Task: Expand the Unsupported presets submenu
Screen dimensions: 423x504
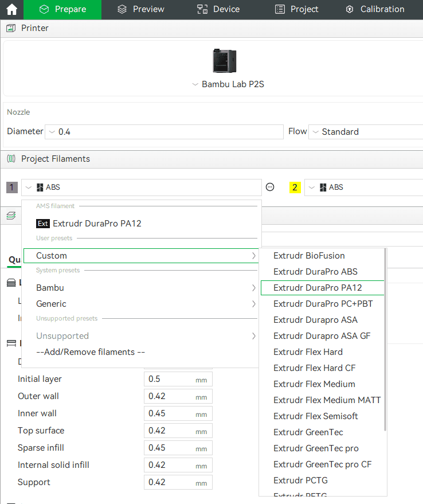Action: tap(141, 336)
